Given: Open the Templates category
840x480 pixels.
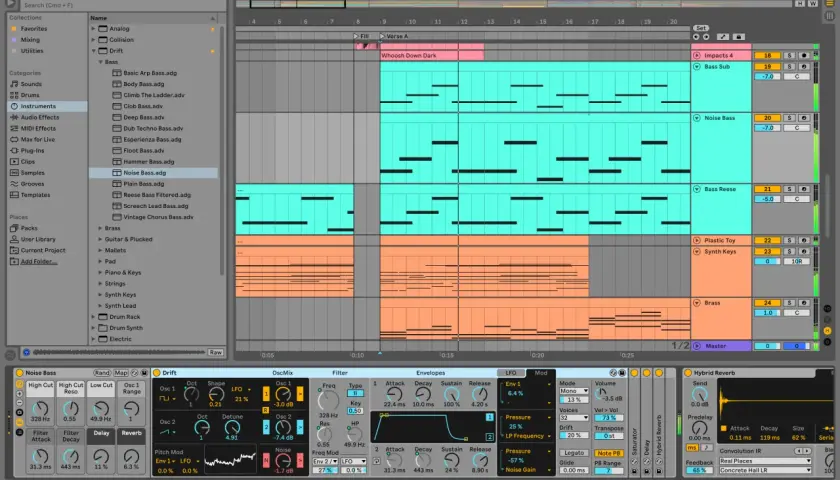Looking at the screenshot, I should tap(30, 195).
